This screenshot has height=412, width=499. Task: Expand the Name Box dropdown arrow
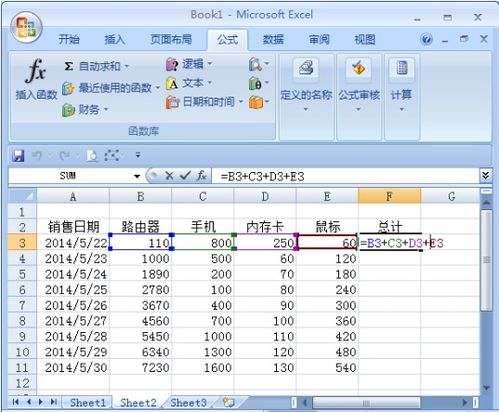click(x=137, y=176)
